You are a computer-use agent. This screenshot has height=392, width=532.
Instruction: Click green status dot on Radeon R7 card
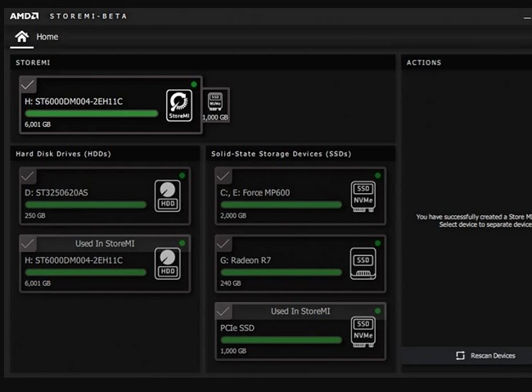pyautogui.click(x=377, y=243)
